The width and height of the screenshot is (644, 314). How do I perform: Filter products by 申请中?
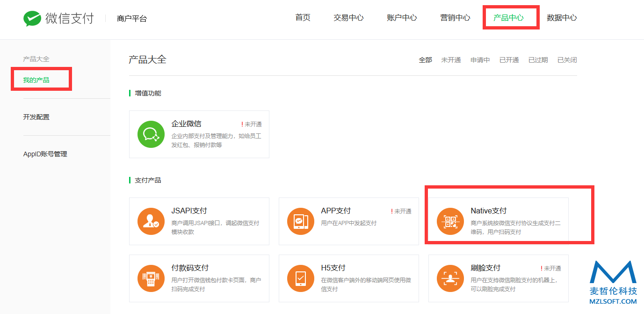[480, 60]
